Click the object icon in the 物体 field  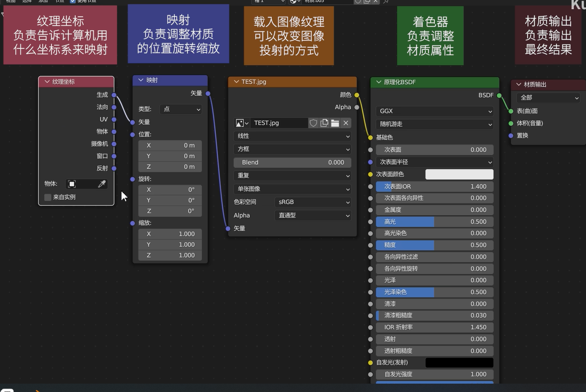tap(72, 184)
